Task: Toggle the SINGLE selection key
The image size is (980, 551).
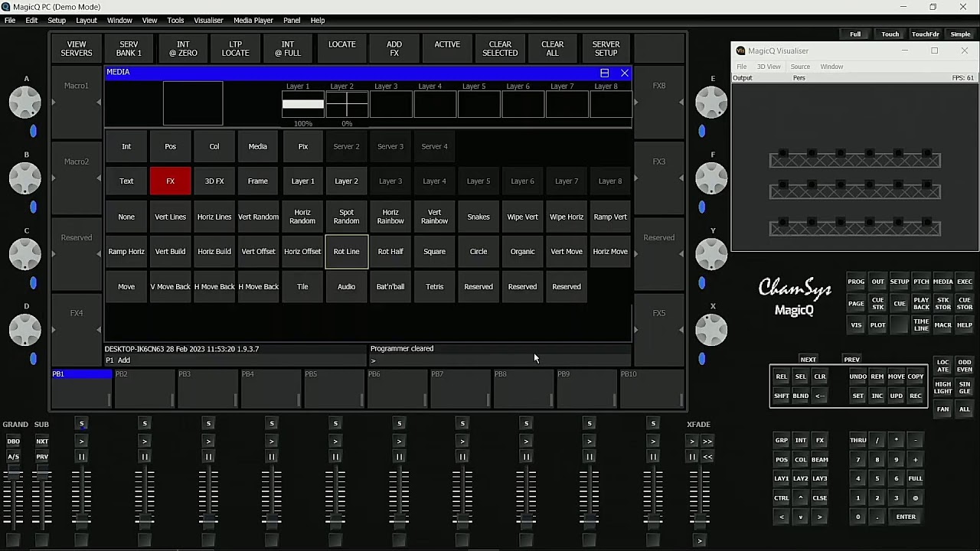Action: pyautogui.click(x=965, y=388)
